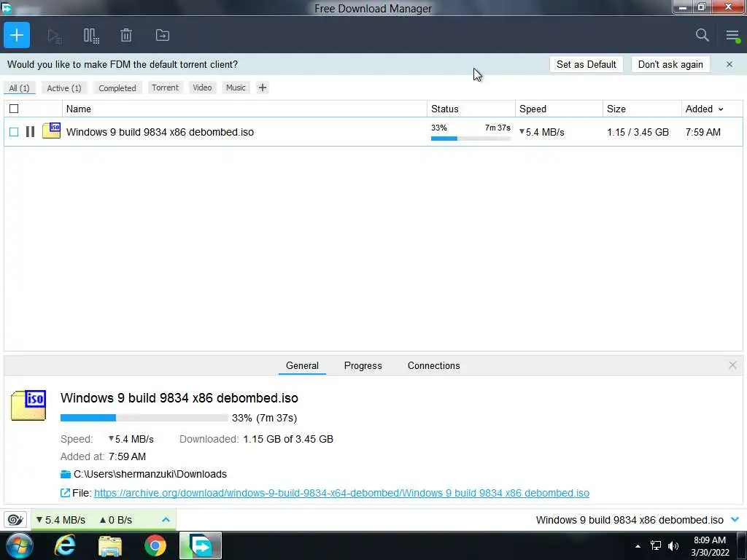The width and height of the screenshot is (747, 560).
Task: Click the progress bar in the details panel
Action: tap(144, 418)
